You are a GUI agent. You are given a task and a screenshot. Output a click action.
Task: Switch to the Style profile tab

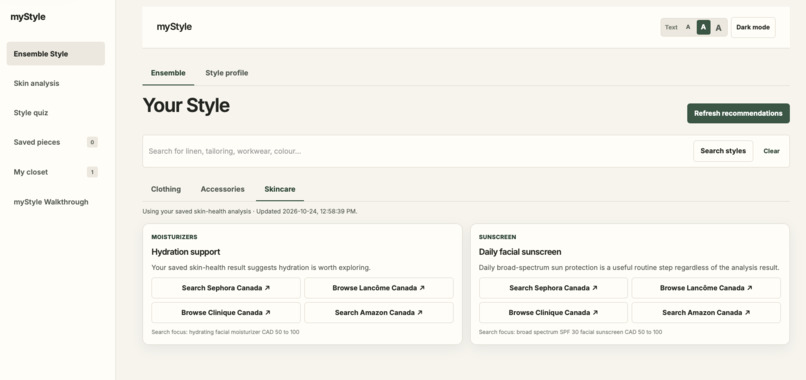click(x=227, y=73)
